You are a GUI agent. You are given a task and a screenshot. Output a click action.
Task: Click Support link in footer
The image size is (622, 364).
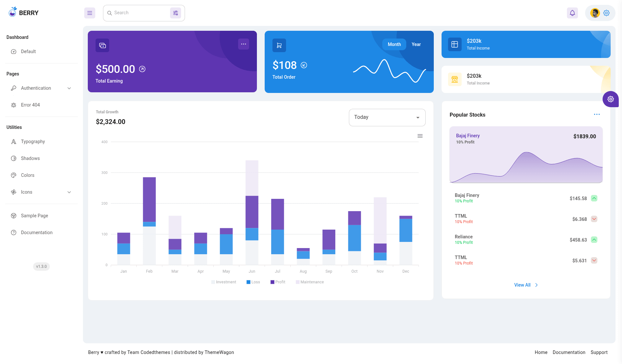pos(599,352)
